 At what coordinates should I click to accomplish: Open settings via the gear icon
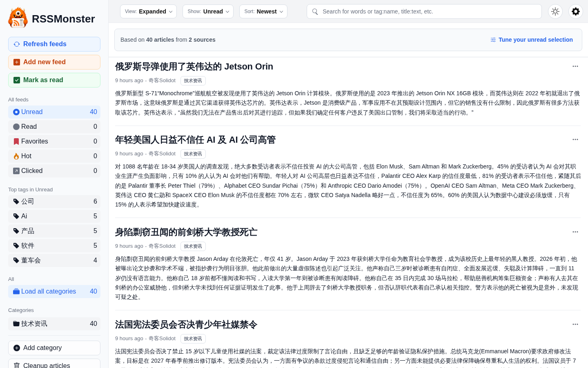pos(576,11)
